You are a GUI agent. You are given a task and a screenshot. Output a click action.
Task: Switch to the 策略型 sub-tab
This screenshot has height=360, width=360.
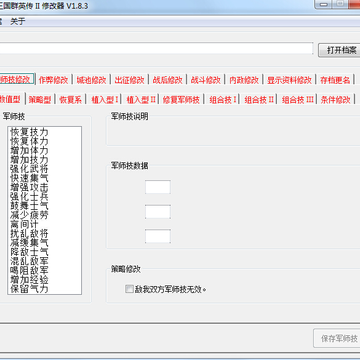point(40,99)
